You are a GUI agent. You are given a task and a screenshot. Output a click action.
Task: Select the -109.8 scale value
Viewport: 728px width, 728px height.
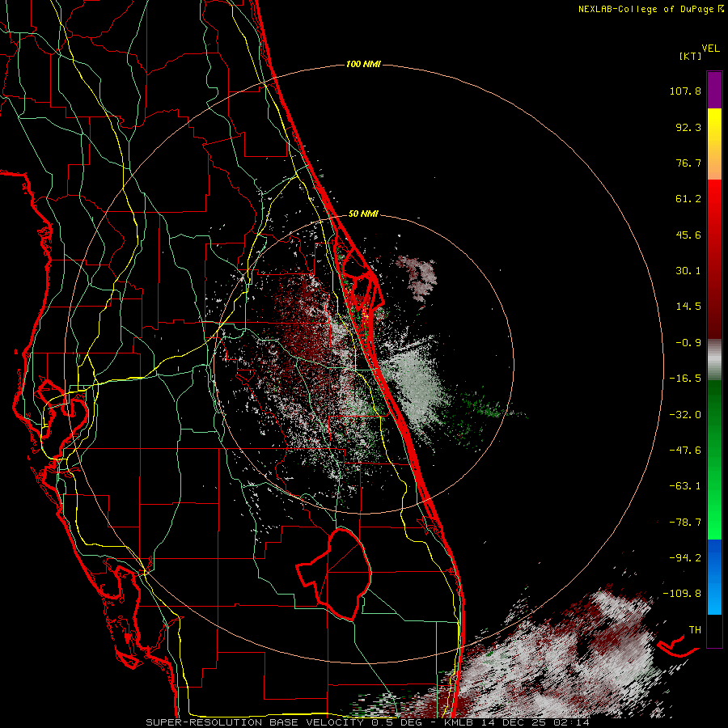682,594
